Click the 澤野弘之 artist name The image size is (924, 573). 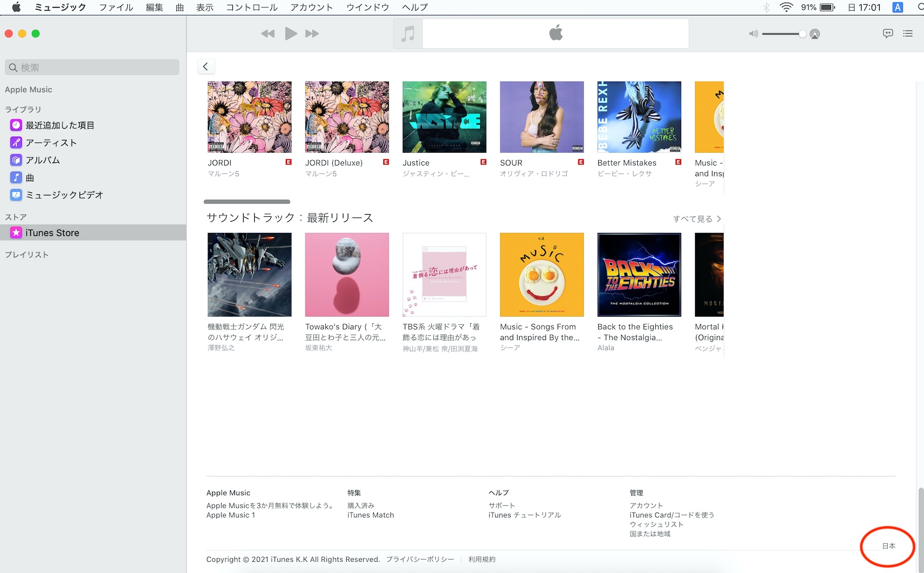pos(221,348)
